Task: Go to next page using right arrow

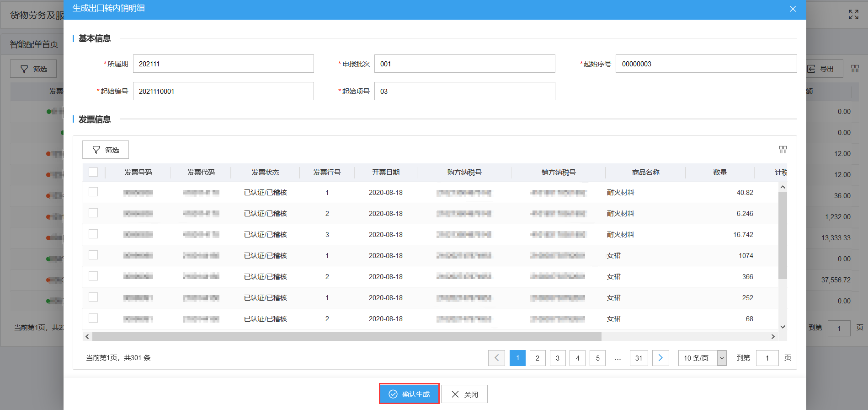Action: pyautogui.click(x=660, y=358)
